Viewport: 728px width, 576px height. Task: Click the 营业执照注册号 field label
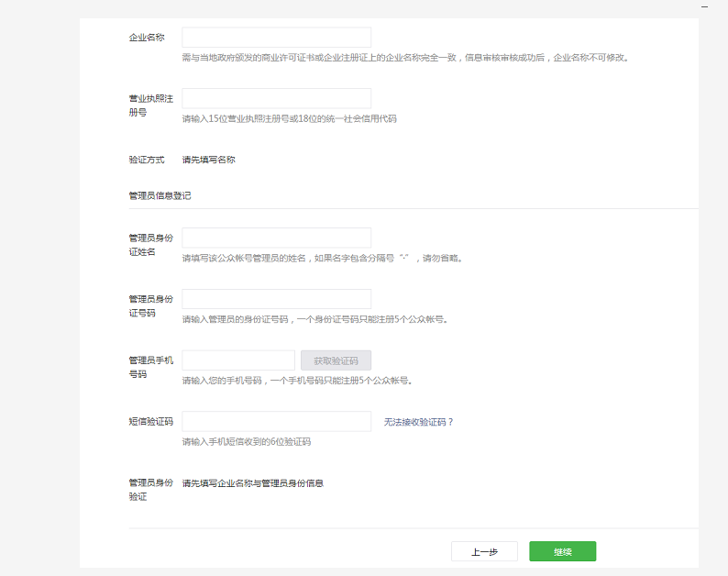click(x=150, y=105)
